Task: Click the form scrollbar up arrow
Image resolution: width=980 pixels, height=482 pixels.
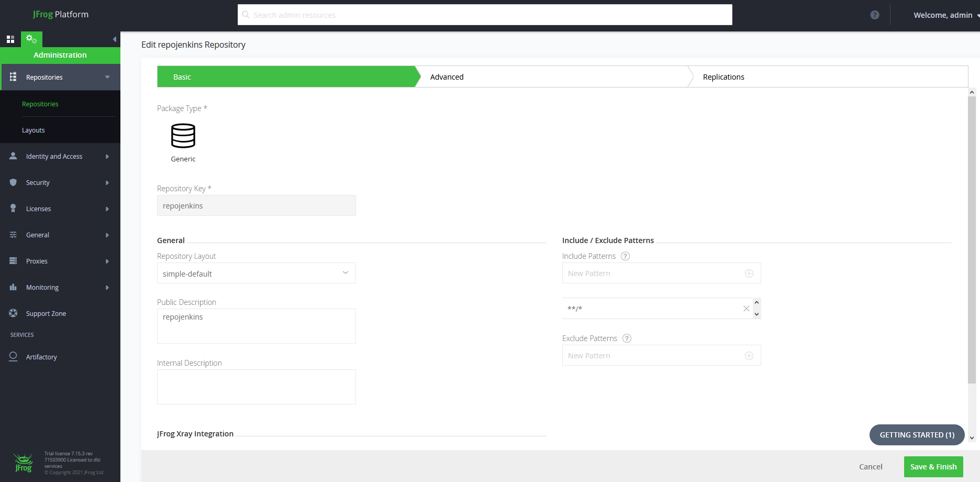Action: click(972, 92)
